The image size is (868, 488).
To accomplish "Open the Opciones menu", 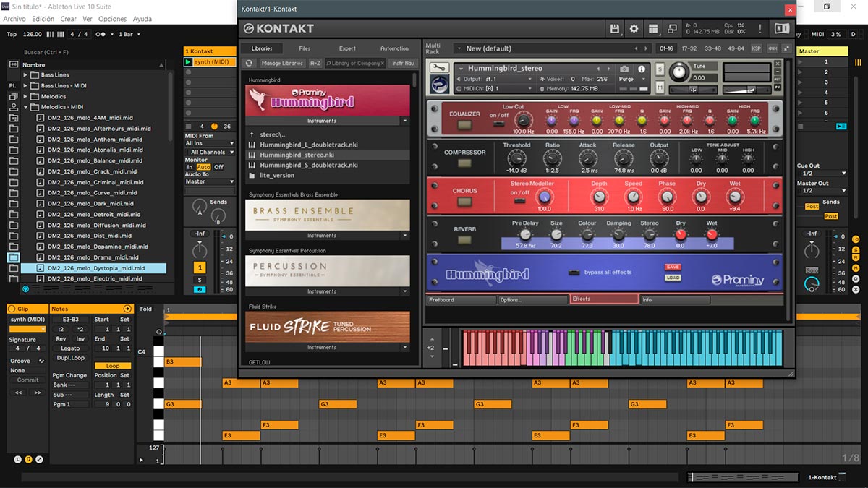I will pos(112,19).
